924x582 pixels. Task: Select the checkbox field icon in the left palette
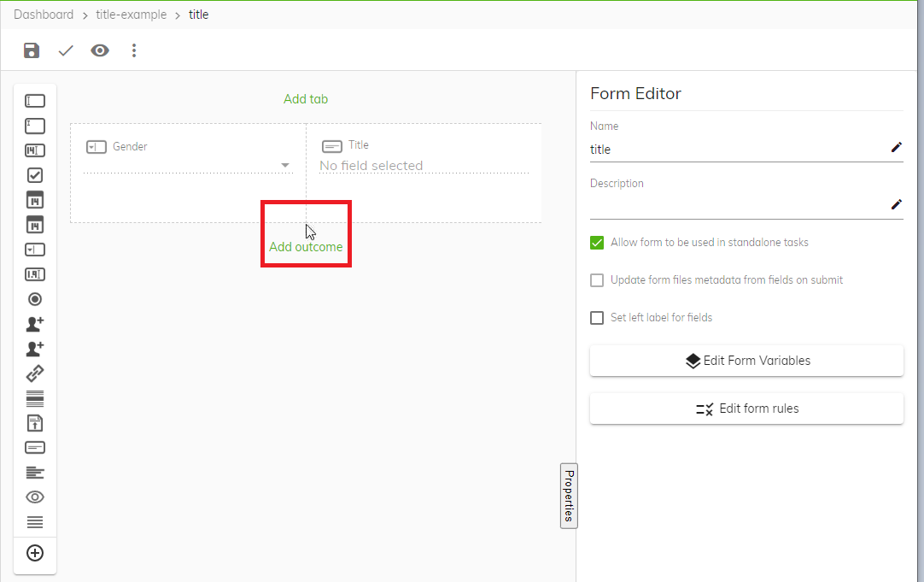(35, 175)
